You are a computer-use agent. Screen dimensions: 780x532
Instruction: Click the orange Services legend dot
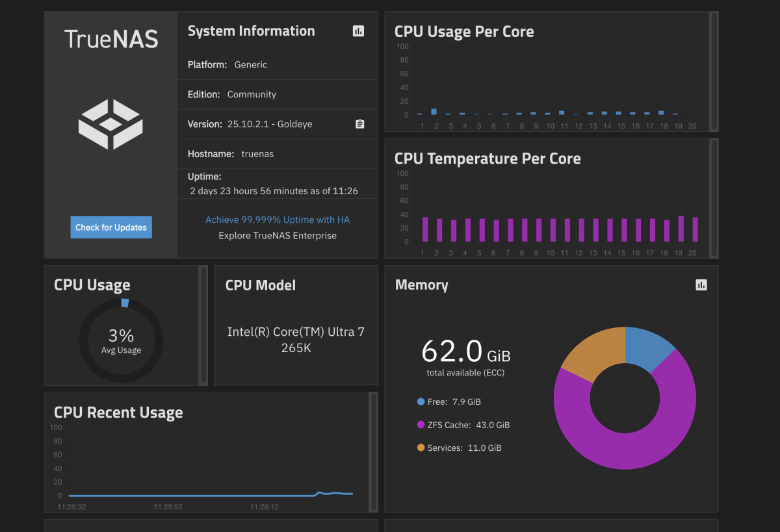pos(421,448)
